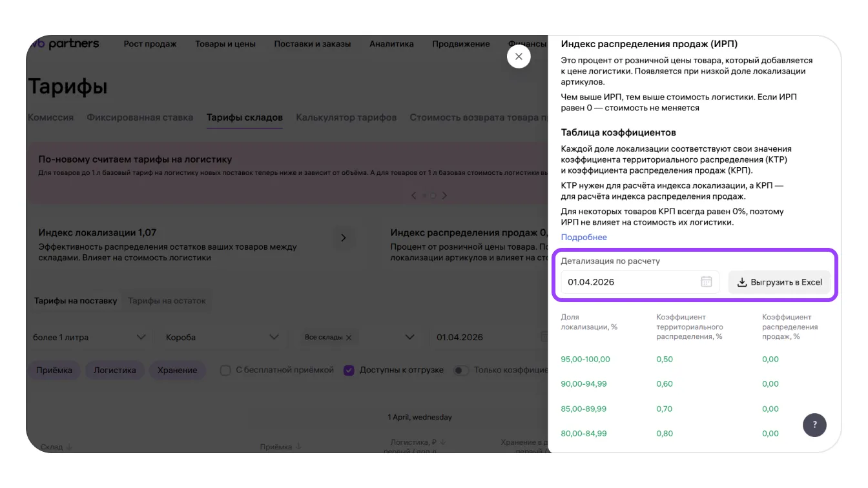
Task: Open the 'Короба' delivery type dropdown
Action: pos(274,338)
